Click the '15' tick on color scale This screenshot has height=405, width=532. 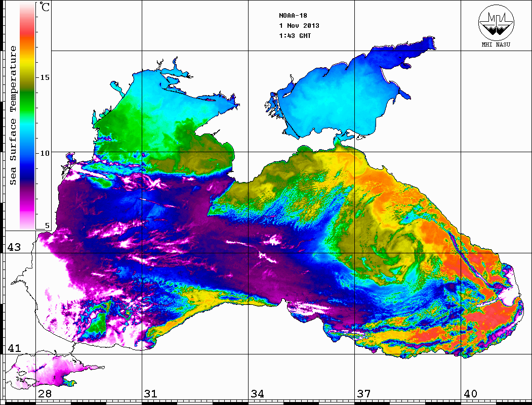point(45,77)
